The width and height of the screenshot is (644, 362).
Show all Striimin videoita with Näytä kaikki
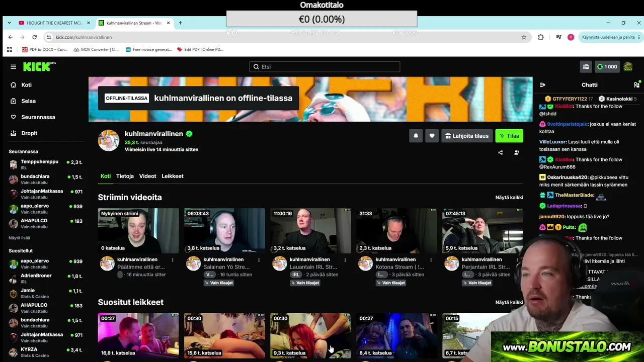click(x=509, y=198)
